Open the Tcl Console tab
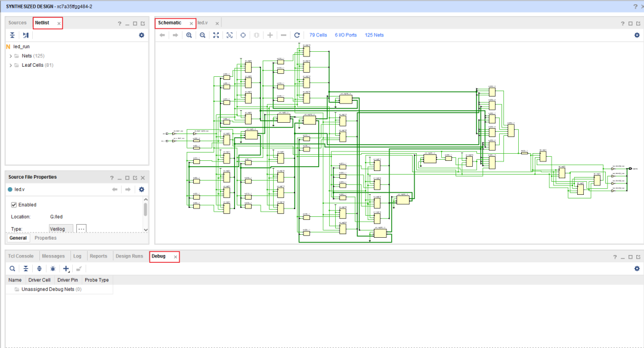Screen dimensions: 644x348 [x=20, y=256]
